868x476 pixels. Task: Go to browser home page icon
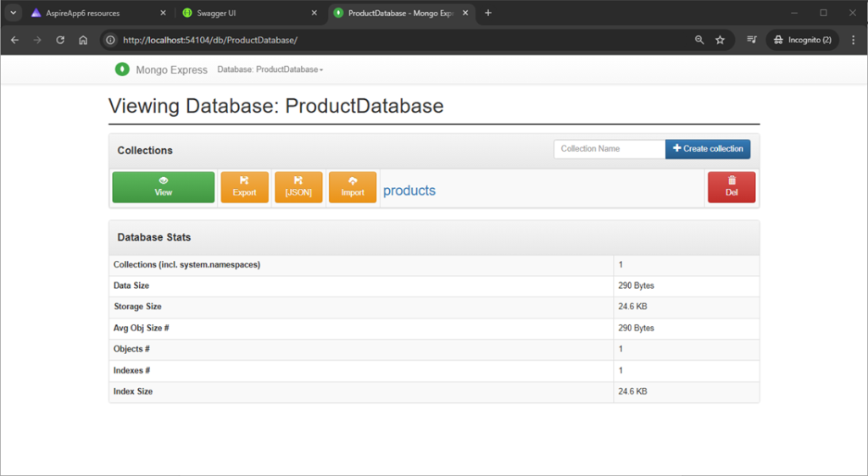(x=83, y=40)
